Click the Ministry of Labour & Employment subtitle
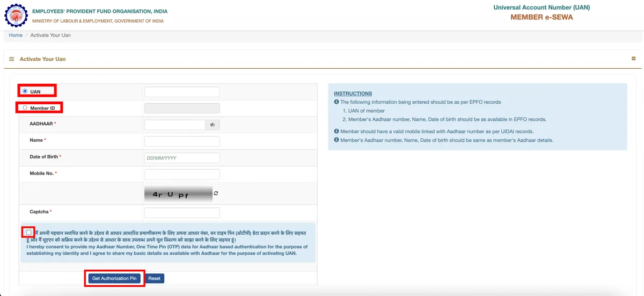This screenshot has width=644, height=296. (98, 21)
